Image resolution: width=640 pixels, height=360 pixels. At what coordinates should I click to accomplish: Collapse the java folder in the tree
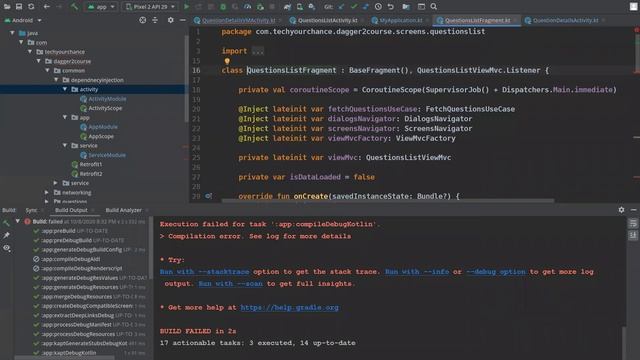pyautogui.click(x=13, y=33)
